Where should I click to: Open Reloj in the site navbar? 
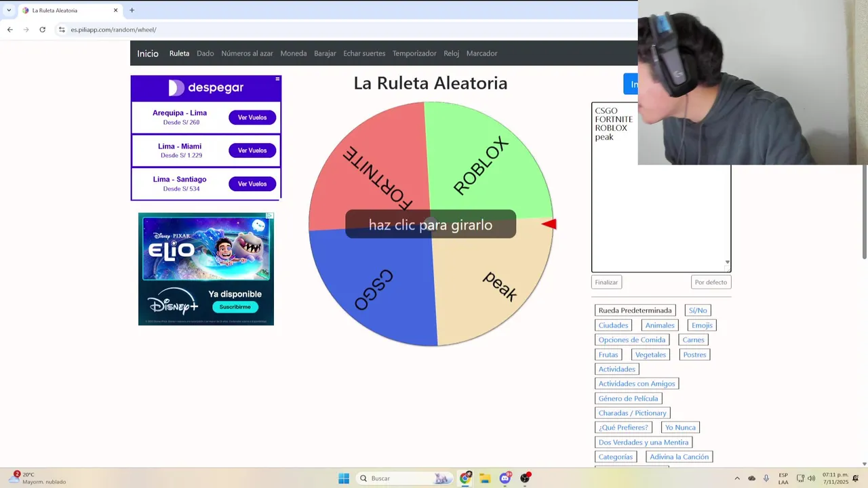[x=451, y=54]
